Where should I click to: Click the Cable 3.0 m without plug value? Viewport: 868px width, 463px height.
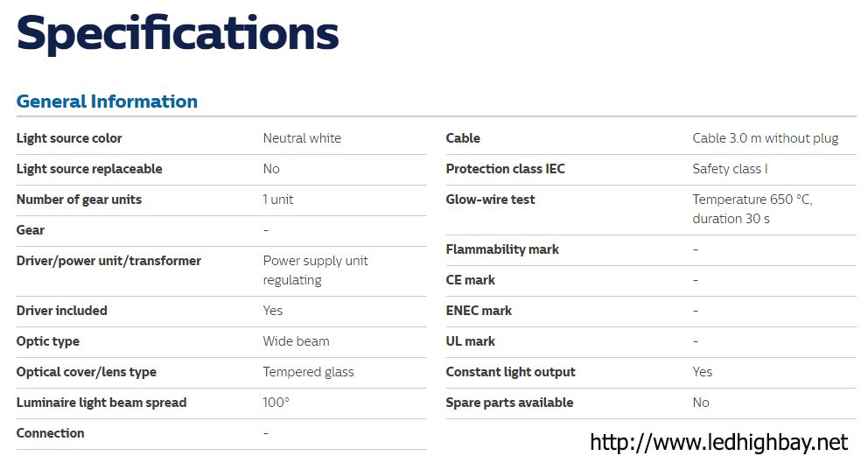[765, 138]
